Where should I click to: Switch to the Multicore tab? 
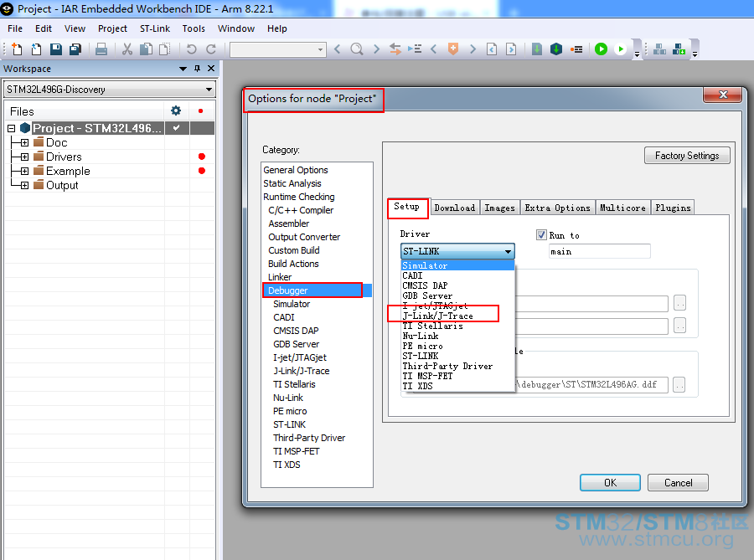coord(622,208)
